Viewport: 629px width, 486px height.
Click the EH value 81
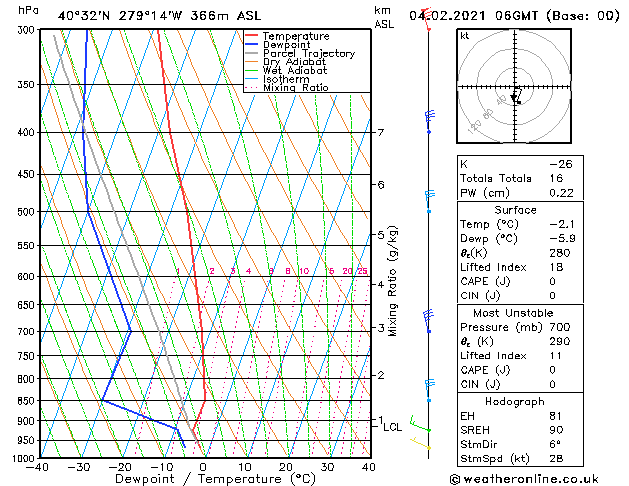click(x=556, y=416)
